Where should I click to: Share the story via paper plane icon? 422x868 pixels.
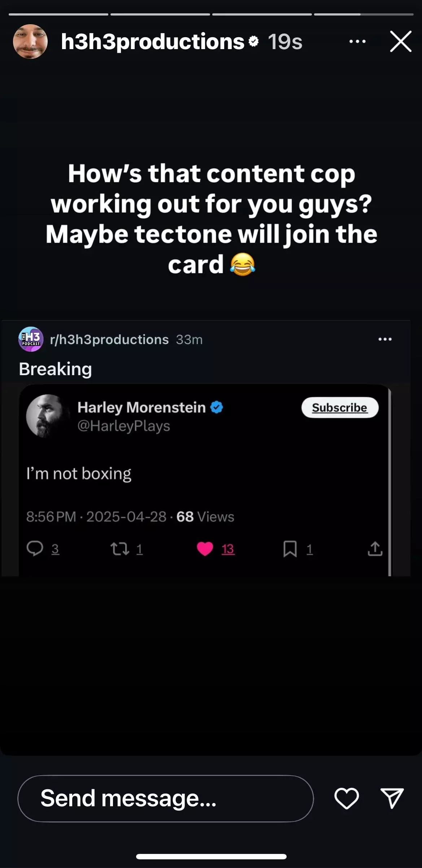392,798
